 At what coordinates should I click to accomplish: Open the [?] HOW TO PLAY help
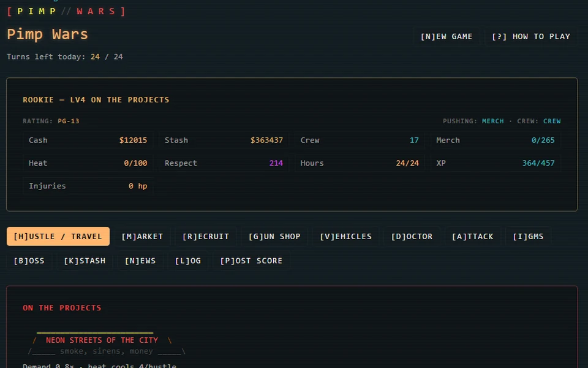[530, 36]
